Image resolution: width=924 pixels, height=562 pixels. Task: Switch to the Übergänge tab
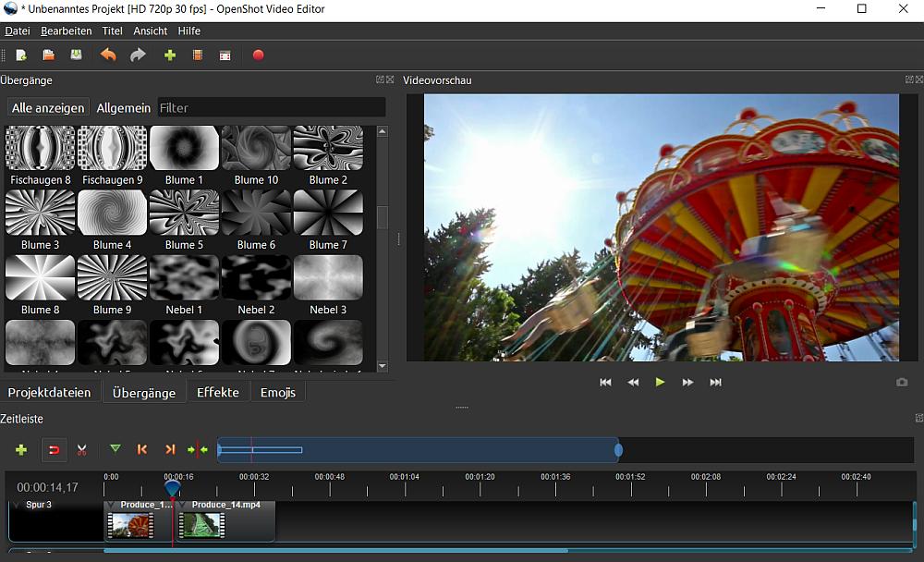[x=144, y=392]
